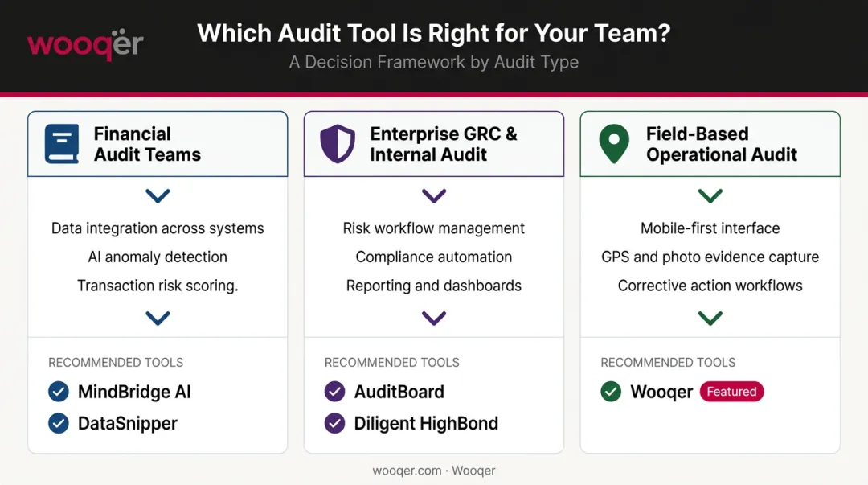Click the chevron under the Financial Audit Teams header
The image size is (868, 485).
158,195
